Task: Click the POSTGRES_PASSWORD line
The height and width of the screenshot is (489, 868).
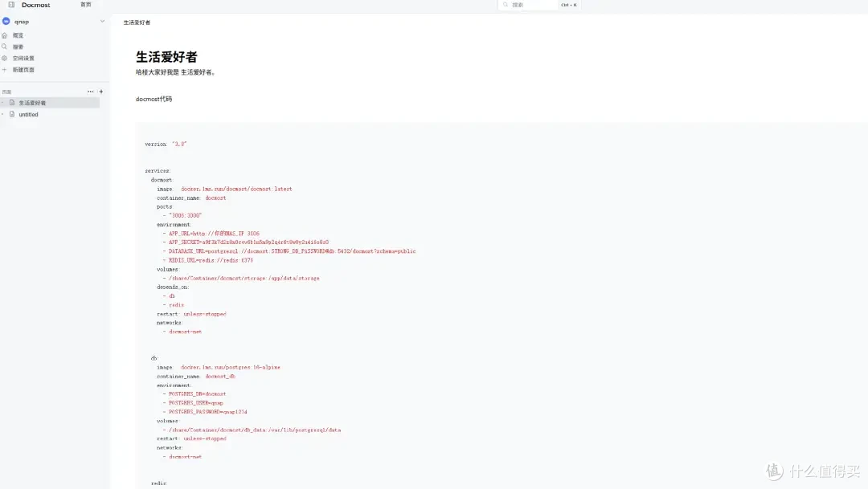Action: [205, 412]
